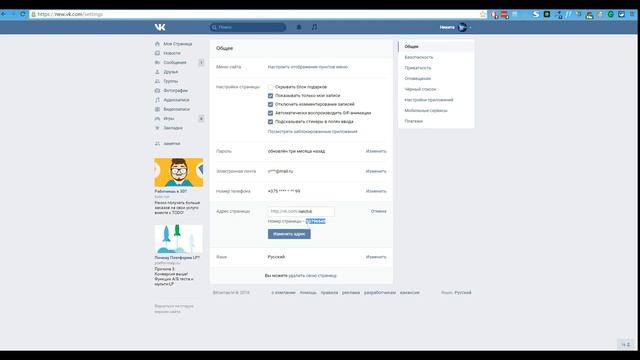The width and height of the screenshot is (640, 360).
Task: Open the notifications bell icon
Action: (299, 27)
